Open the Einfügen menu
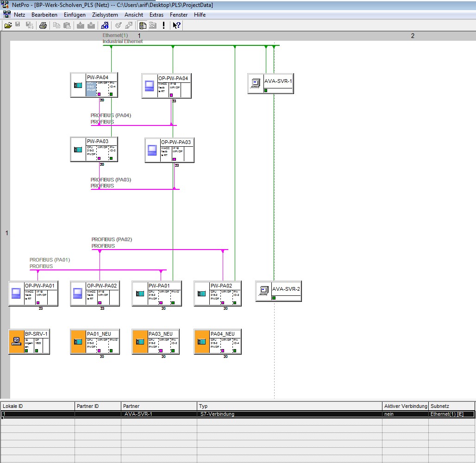The width and height of the screenshot is (476, 463). [x=75, y=14]
